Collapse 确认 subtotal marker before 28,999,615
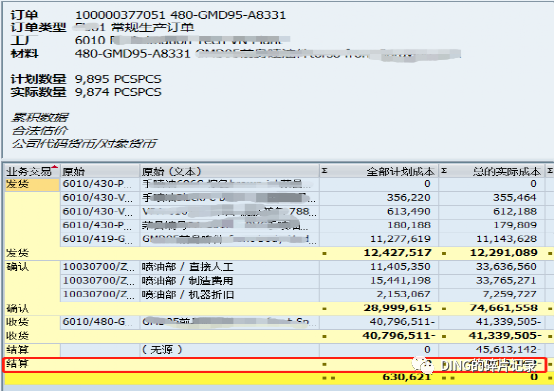The image size is (554, 391). [324, 309]
